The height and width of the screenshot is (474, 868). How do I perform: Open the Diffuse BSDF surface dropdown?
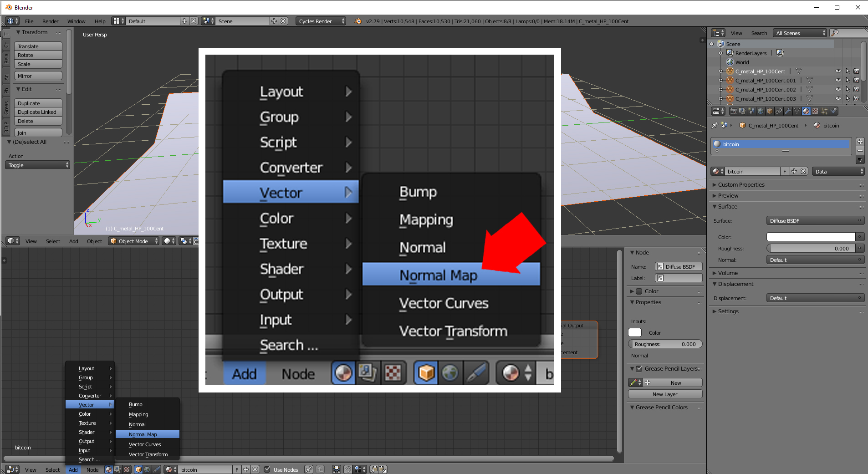815,221
